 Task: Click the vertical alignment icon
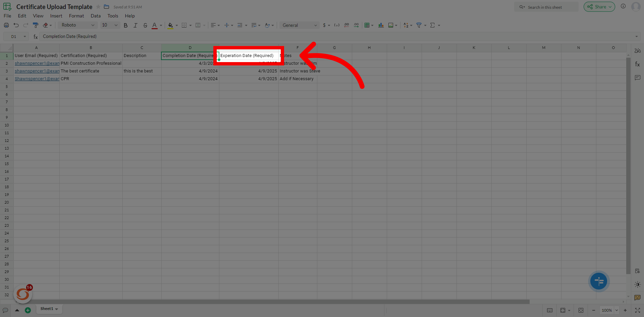(227, 25)
